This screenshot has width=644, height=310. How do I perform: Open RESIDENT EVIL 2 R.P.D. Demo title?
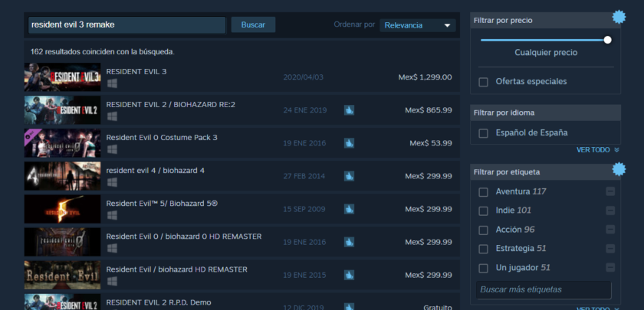coord(159,302)
